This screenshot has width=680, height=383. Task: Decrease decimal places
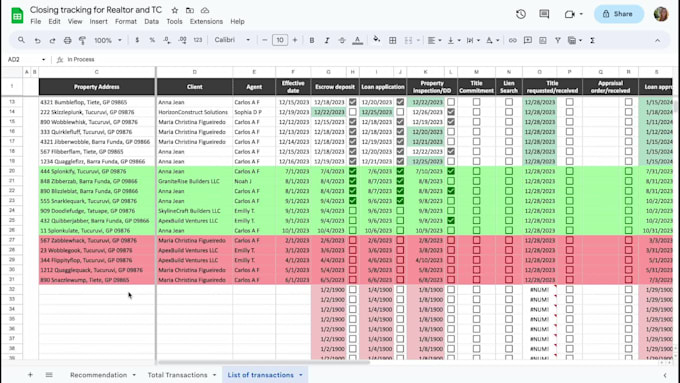click(x=167, y=40)
